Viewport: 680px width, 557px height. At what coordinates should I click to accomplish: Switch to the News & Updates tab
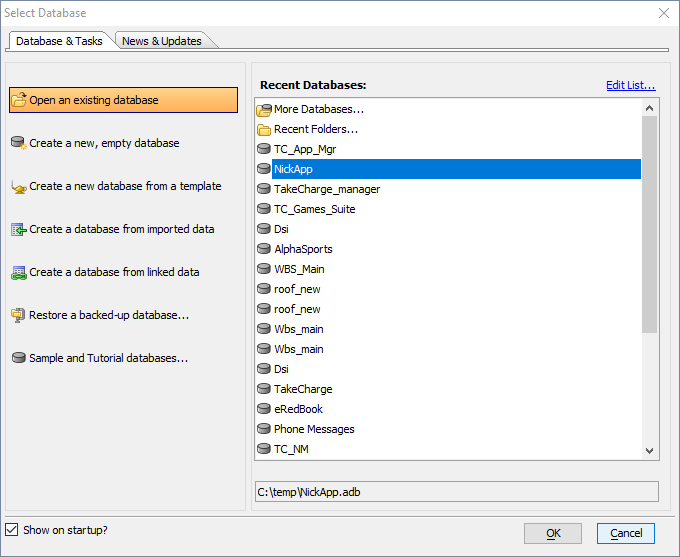(162, 41)
